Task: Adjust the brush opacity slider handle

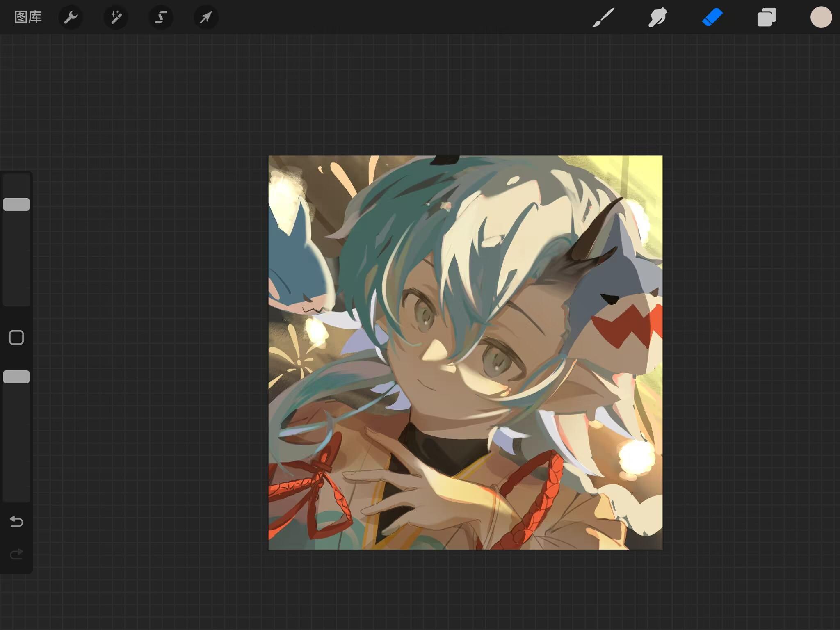Action: click(x=16, y=377)
